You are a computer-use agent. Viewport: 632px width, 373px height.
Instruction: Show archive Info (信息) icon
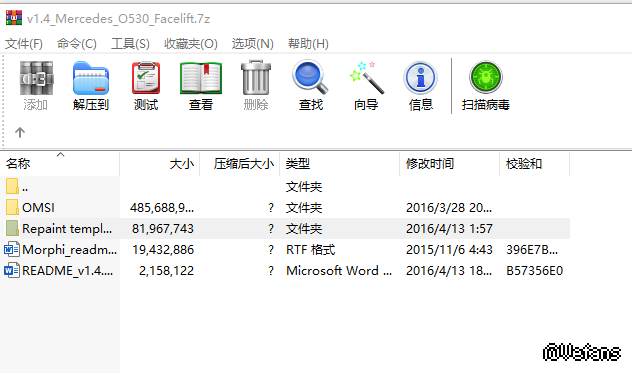(420, 77)
